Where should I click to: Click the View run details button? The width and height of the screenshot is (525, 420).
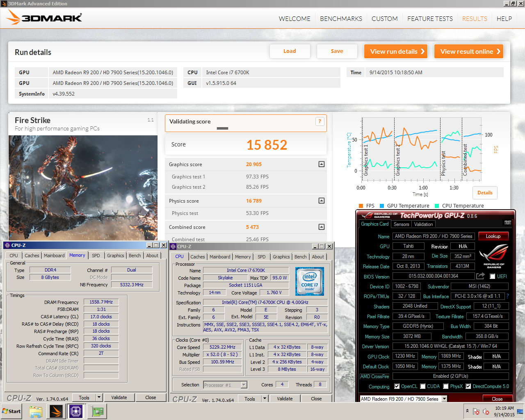click(396, 51)
